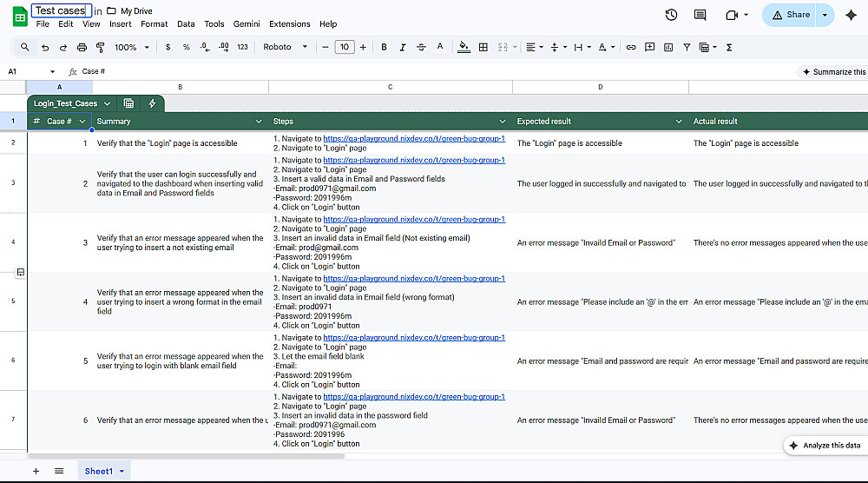Open the comments panel icon
The height and width of the screenshot is (483, 868).
700,15
